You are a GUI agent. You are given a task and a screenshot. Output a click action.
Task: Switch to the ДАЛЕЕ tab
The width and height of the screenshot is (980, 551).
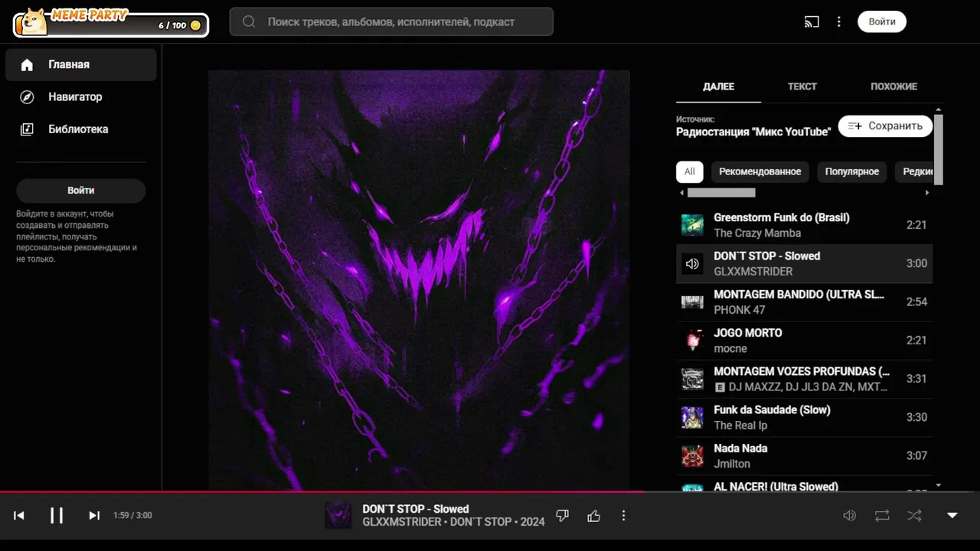718,86
